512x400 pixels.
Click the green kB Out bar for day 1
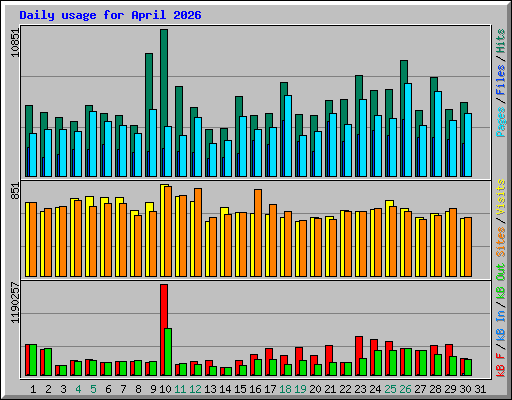(x=33, y=360)
